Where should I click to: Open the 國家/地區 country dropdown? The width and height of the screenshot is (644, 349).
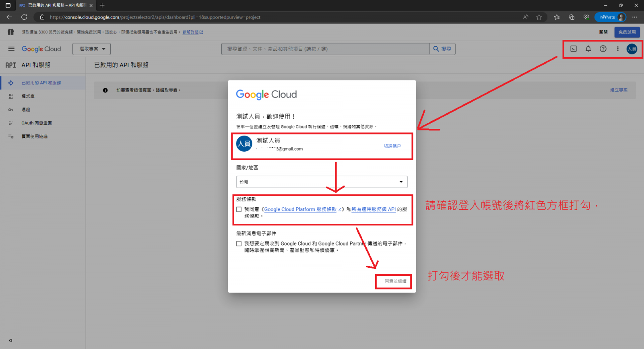(x=322, y=182)
